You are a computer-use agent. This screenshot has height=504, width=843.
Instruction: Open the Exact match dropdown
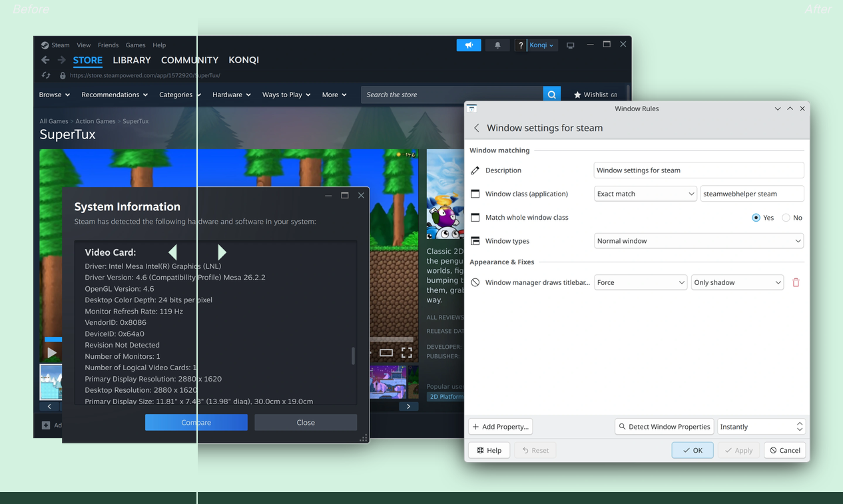point(645,194)
